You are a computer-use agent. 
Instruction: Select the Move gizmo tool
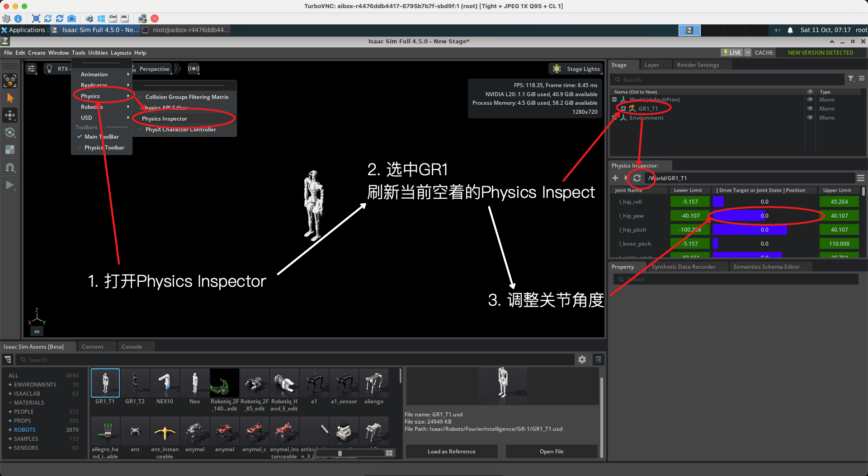tap(10, 115)
